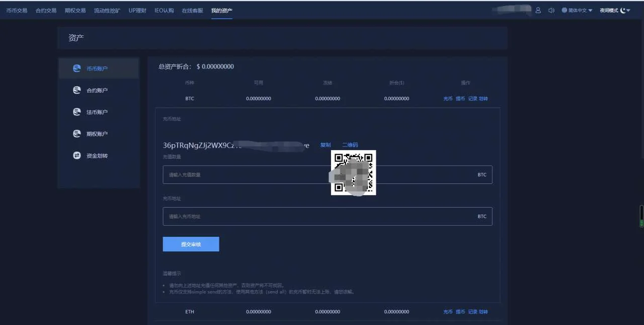Click the 二维码 QR code link
This screenshot has height=325, width=644.
[x=350, y=145]
